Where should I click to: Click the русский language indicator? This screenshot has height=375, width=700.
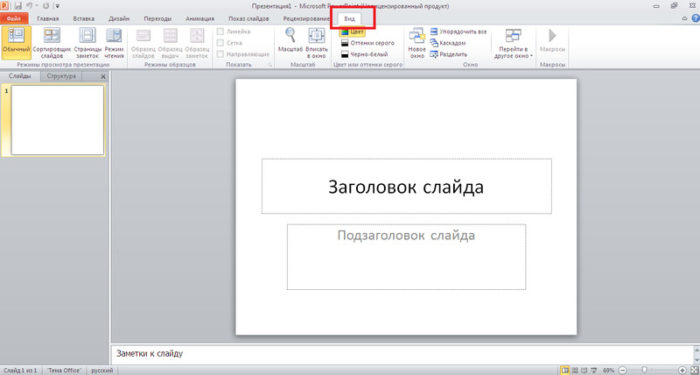pyautogui.click(x=102, y=371)
